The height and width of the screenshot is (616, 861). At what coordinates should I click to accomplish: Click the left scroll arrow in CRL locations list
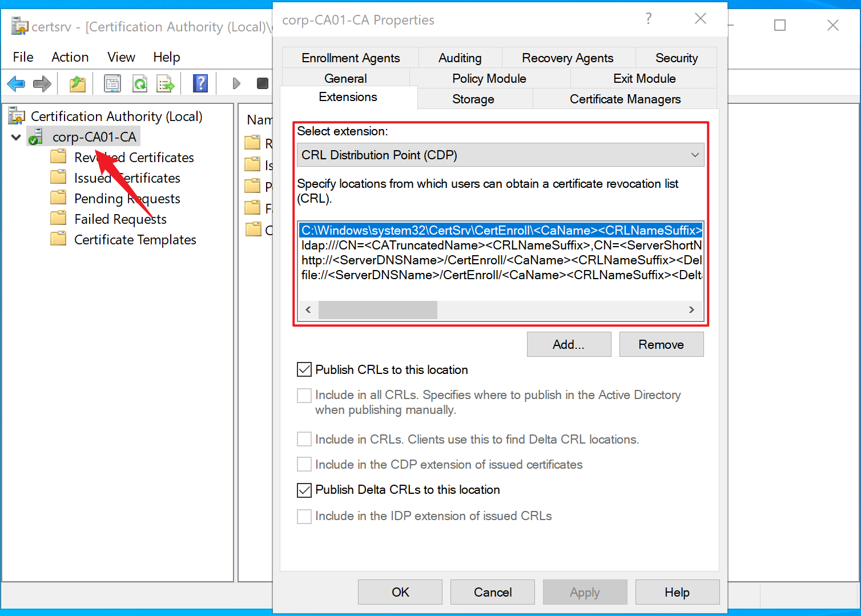pyautogui.click(x=308, y=310)
